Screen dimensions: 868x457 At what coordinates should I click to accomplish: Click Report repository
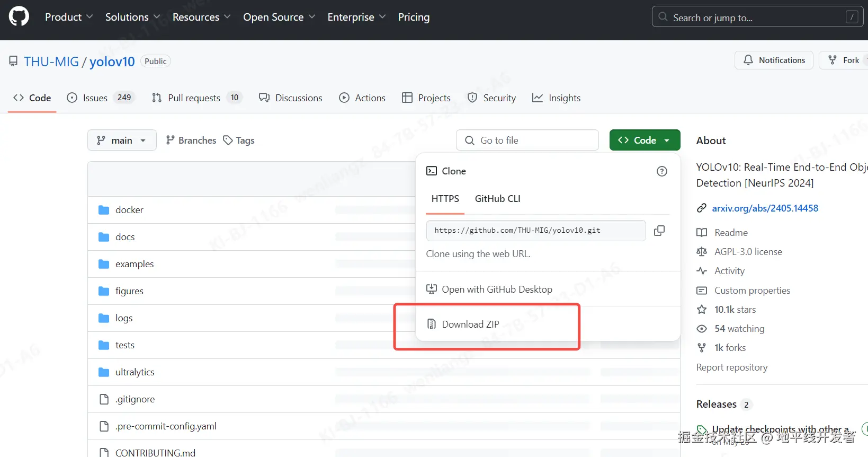(x=731, y=367)
